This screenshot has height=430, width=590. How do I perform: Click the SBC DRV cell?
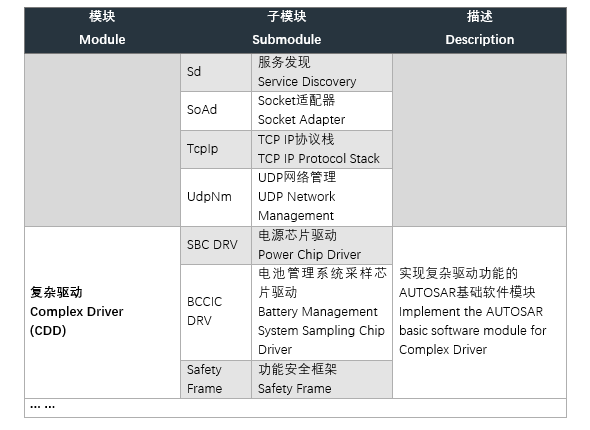click(x=216, y=245)
